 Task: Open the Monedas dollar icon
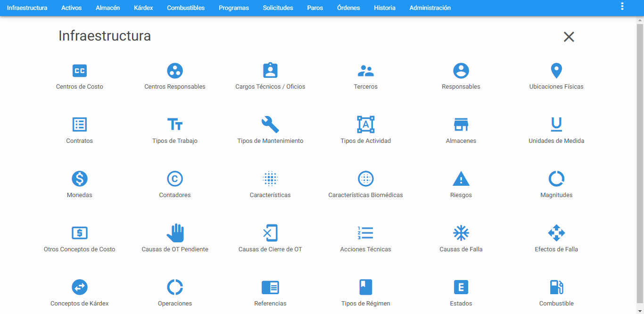tap(80, 179)
